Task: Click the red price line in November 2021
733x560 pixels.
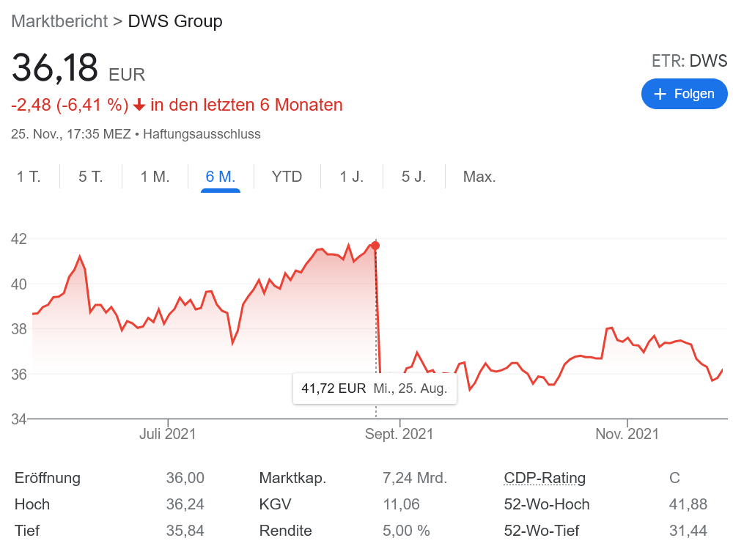Action: tap(627, 337)
